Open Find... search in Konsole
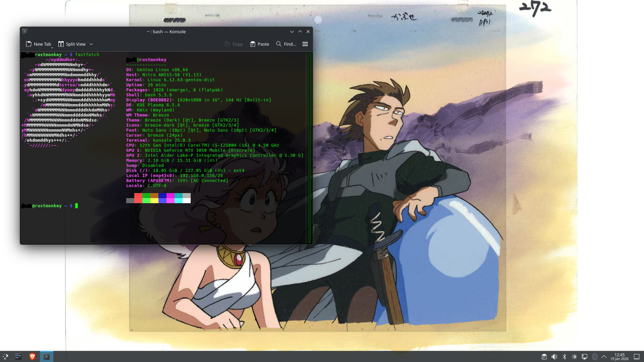Viewport: 644px width, 362px height. coord(286,44)
